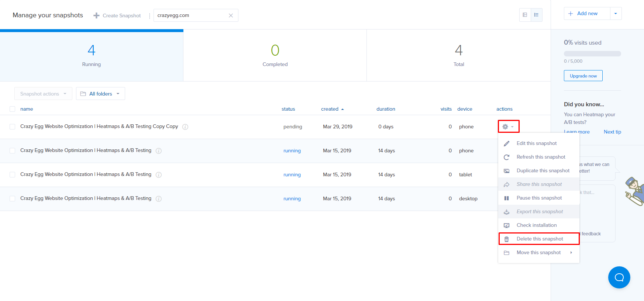The width and height of the screenshot is (644, 301).
Task: Click the Add new button
Action: click(587, 14)
